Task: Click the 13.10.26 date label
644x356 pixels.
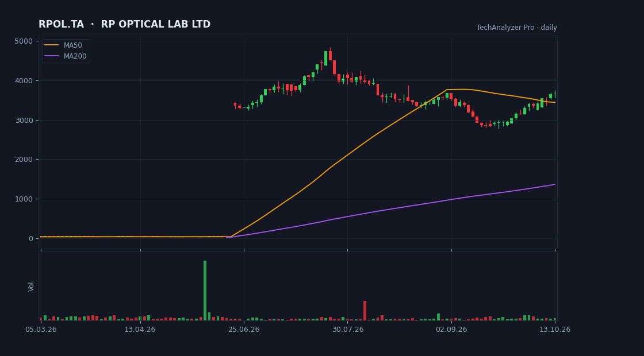Action: [555, 330]
